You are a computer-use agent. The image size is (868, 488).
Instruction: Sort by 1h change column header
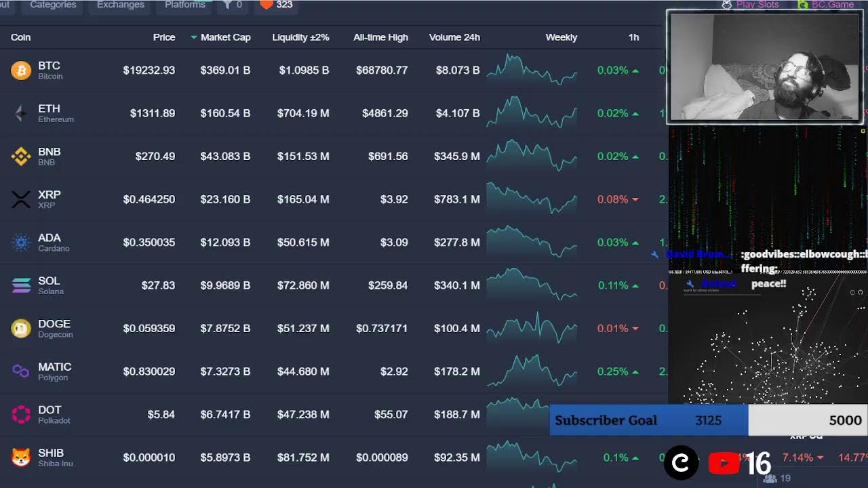tap(633, 37)
